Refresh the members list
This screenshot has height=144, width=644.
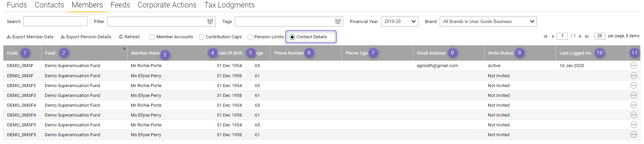click(x=129, y=37)
